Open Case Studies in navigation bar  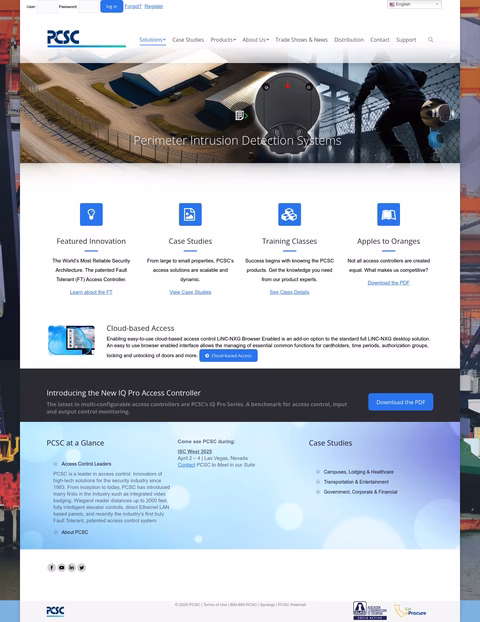click(x=188, y=40)
